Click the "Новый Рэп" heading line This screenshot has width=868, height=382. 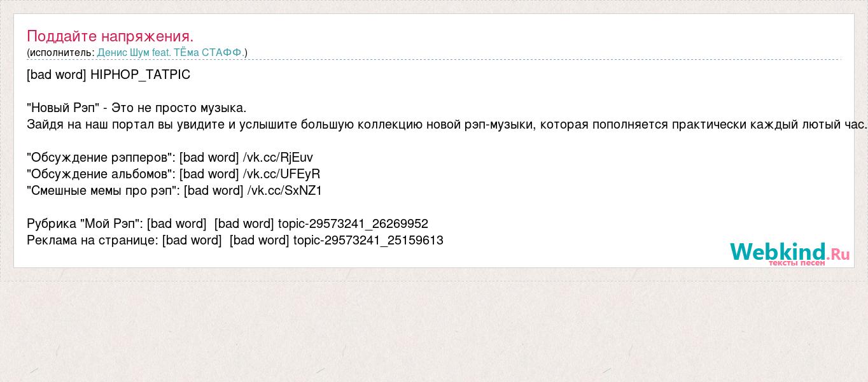(137, 108)
